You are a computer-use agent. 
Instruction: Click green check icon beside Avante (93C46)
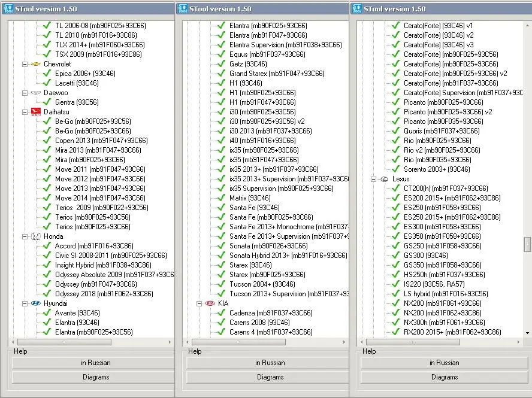click(47, 313)
